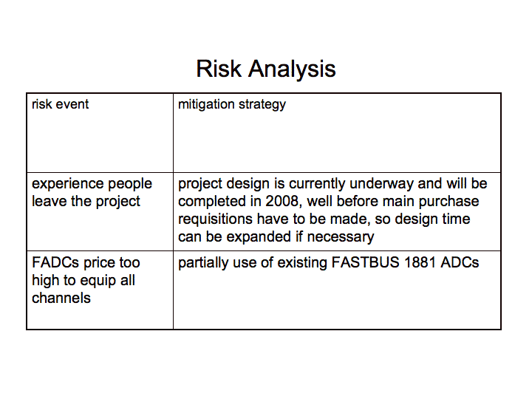Click the phrase 'completed in 2008'
The width and height of the screenshot is (532, 399).
tap(240, 202)
